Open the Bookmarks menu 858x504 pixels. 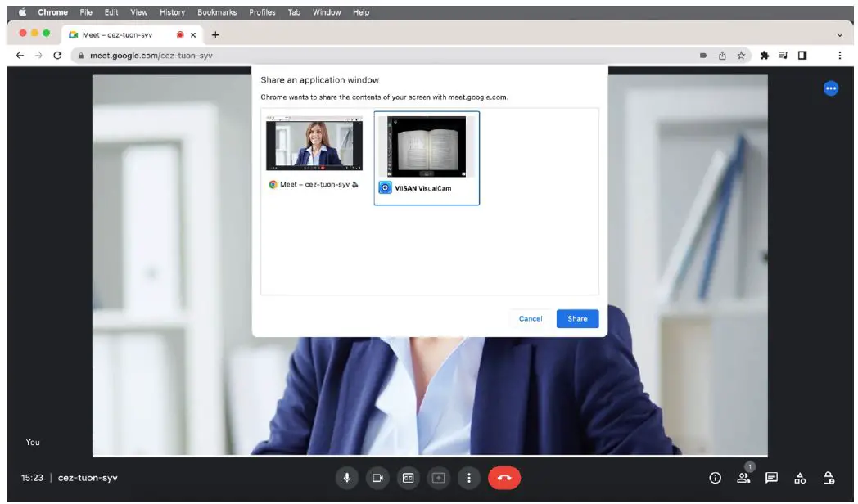point(216,12)
